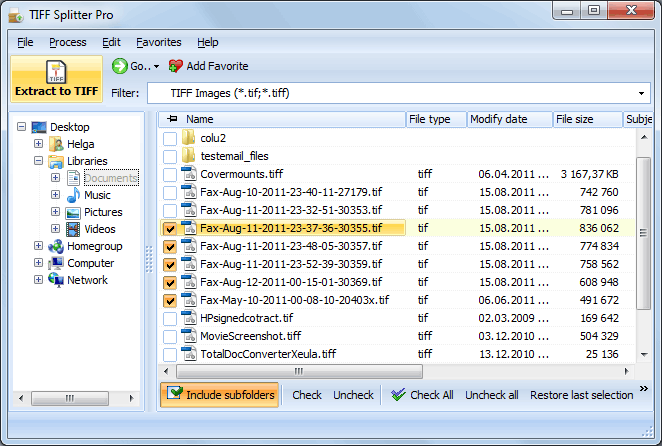
Task: Collapse the Desktop tree node
Action: point(22,127)
